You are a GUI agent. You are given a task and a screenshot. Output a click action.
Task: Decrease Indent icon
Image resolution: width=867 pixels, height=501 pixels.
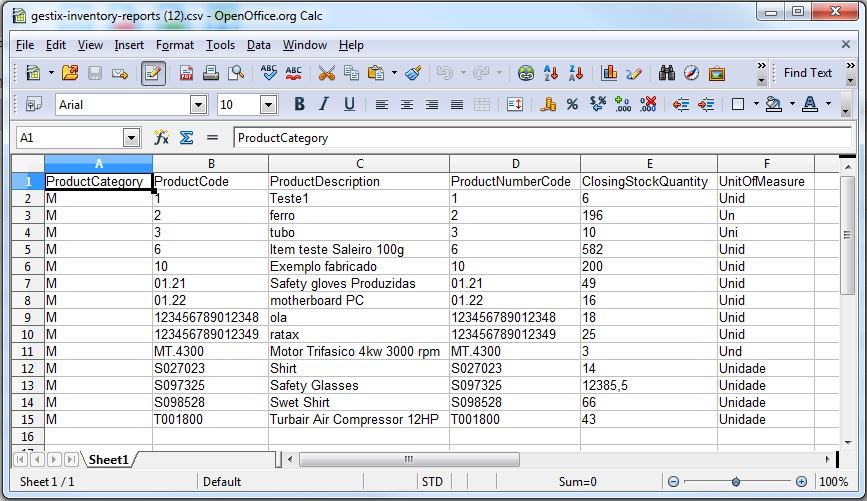(681, 104)
